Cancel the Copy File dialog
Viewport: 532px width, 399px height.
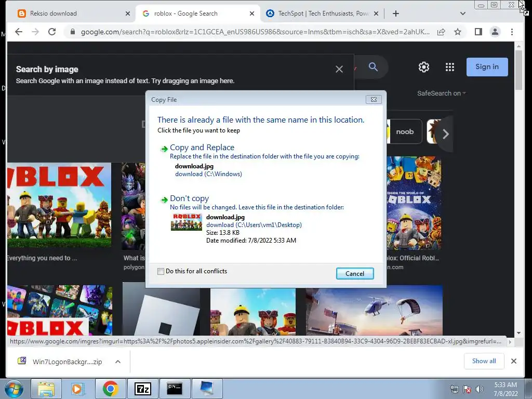pos(355,274)
